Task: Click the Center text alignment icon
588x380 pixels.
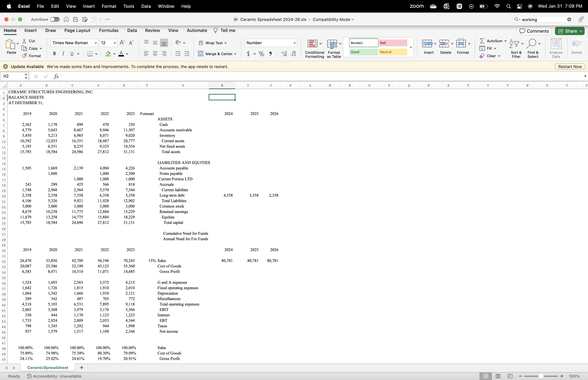Action: 155,54
